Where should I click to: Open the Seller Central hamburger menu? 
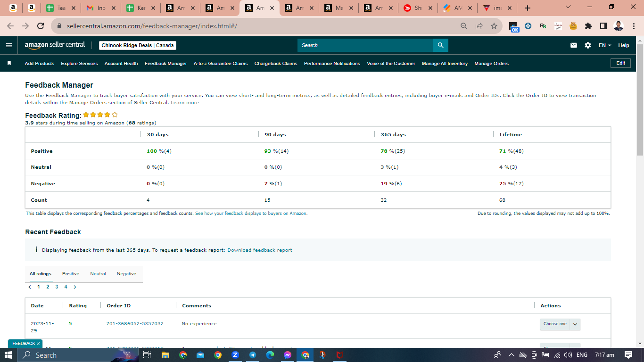8,45
